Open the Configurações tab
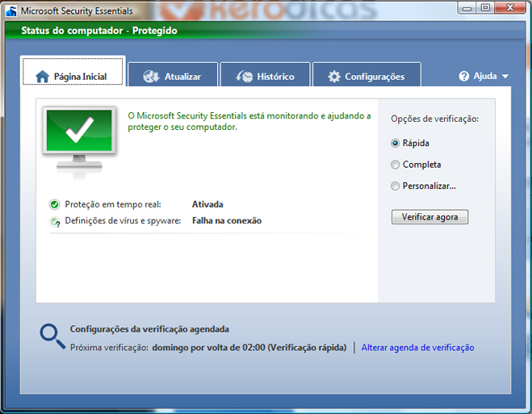This screenshot has width=532, height=414. (367, 74)
